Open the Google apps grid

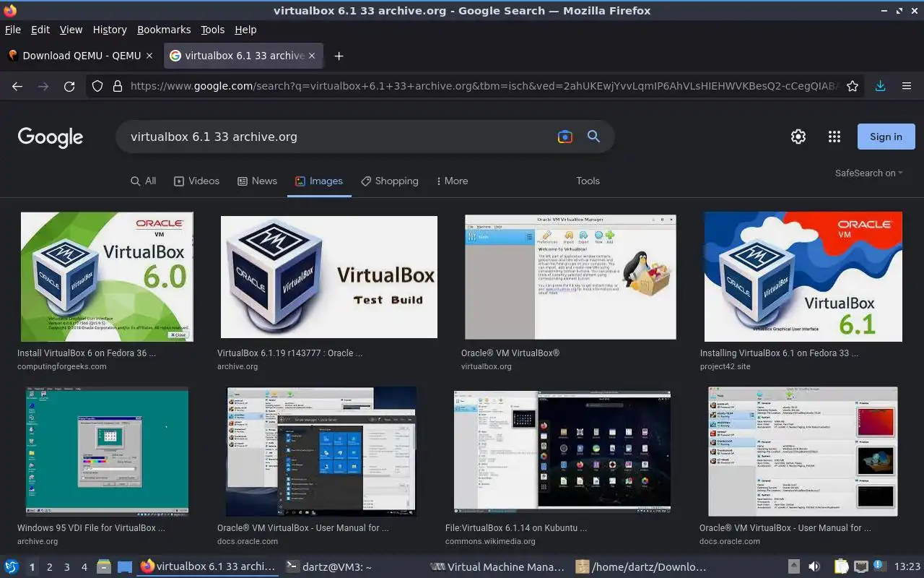(834, 137)
